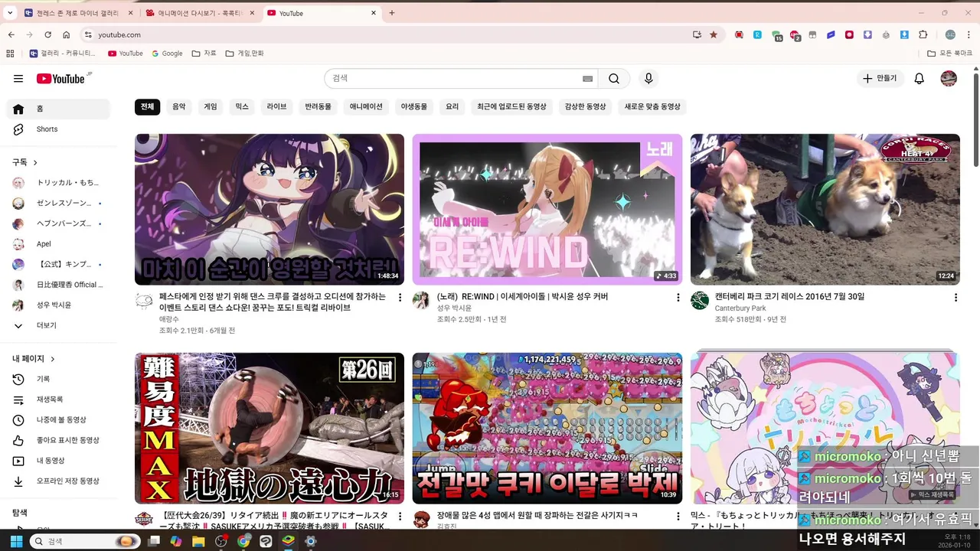Viewport: 980px width, 551px height.
Task: Click the Chrome install app icon
Action: tap(697, 34)
